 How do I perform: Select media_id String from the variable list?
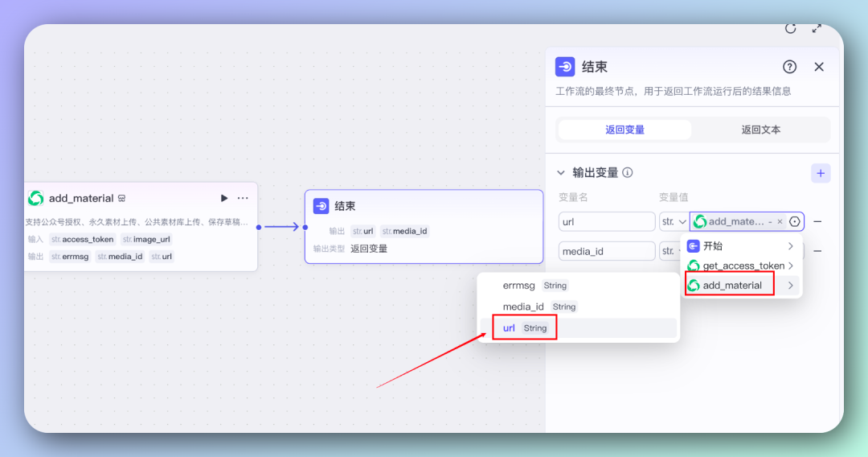click(x=579, y=307)
